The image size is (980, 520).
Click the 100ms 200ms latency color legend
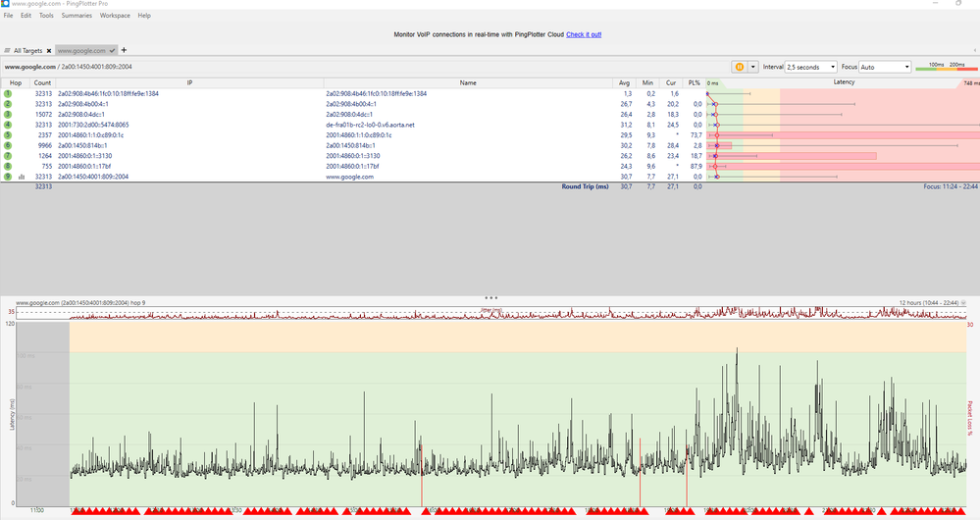947,67
